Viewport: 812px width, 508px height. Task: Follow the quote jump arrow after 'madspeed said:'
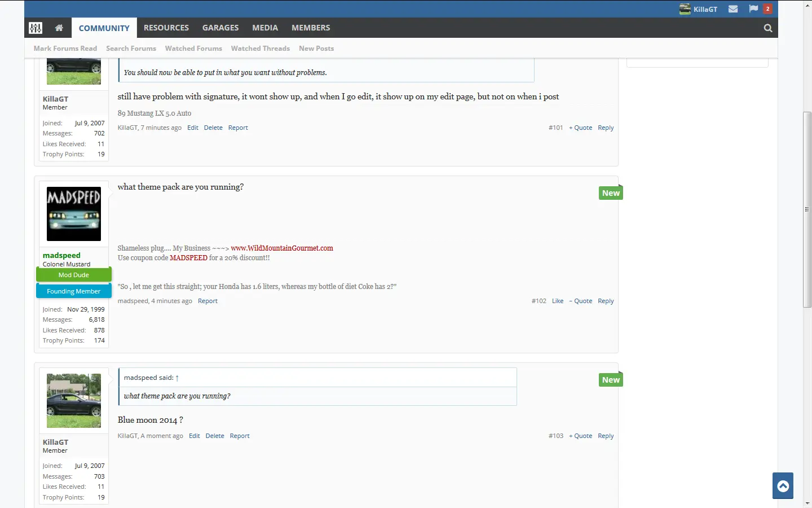point(177,378)
